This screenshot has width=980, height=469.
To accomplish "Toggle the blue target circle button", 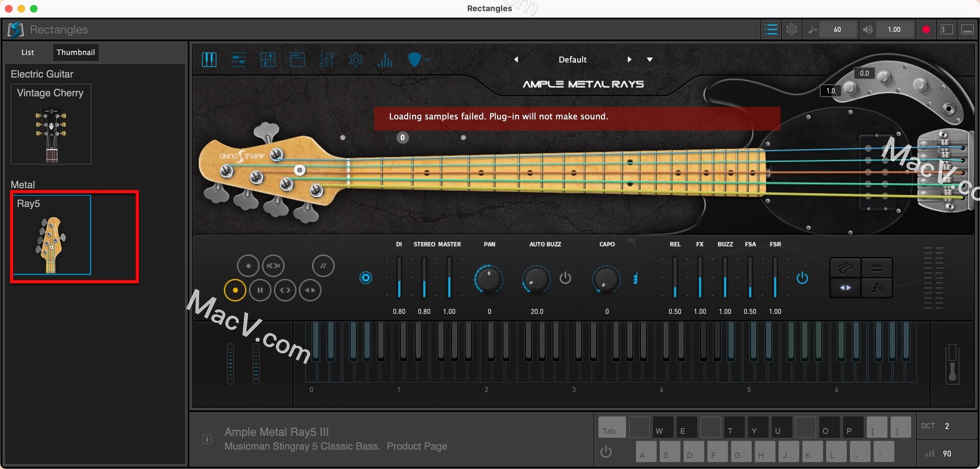I will point(366,278).
